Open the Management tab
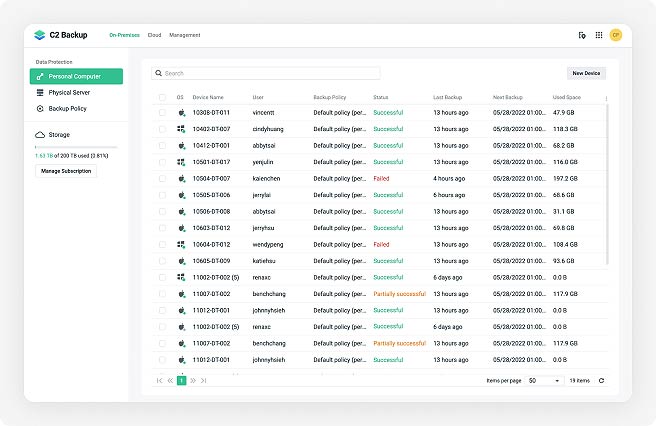 (185, 35)
